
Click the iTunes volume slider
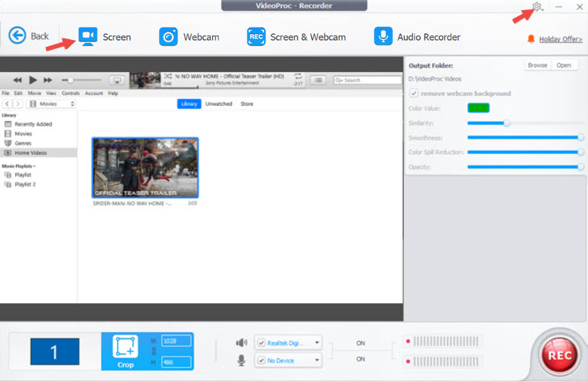81,80
